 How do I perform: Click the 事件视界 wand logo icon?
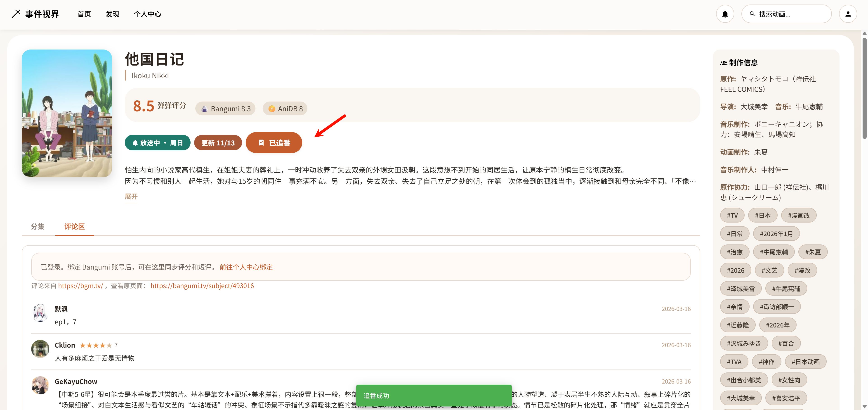click(x=16, y=14)
